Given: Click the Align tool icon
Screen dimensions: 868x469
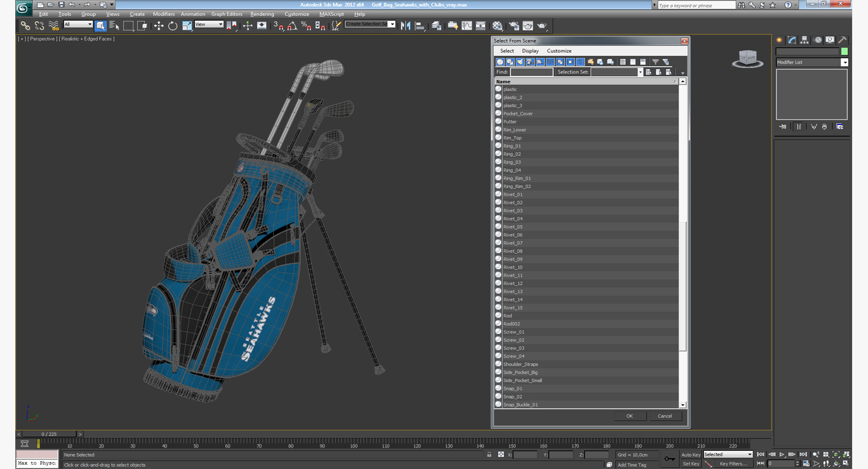Looking at the screenshot, I should point(419,26).
